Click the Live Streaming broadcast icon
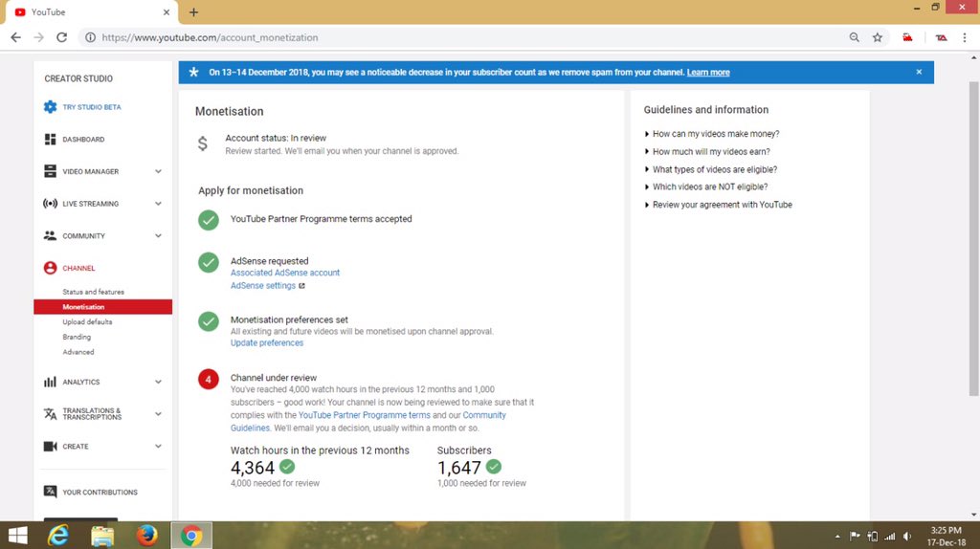980x549 pixels. [x=50, y=204]
